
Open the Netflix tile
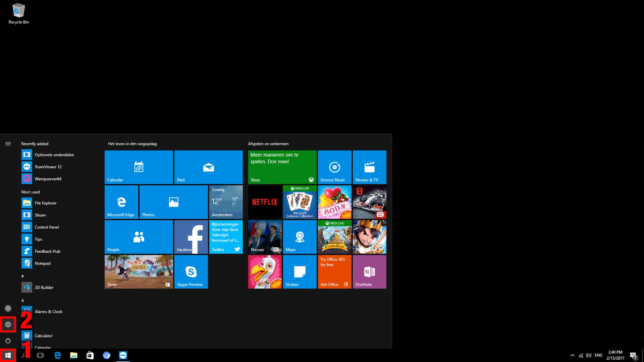(x=265, y=202)
